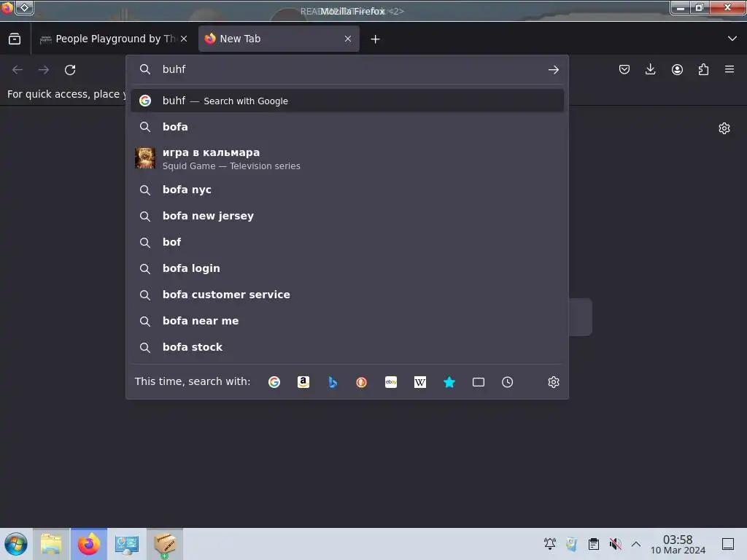Search this time with Amazon
The width and height of the screenshot is (747, 560).
(303, 382)
